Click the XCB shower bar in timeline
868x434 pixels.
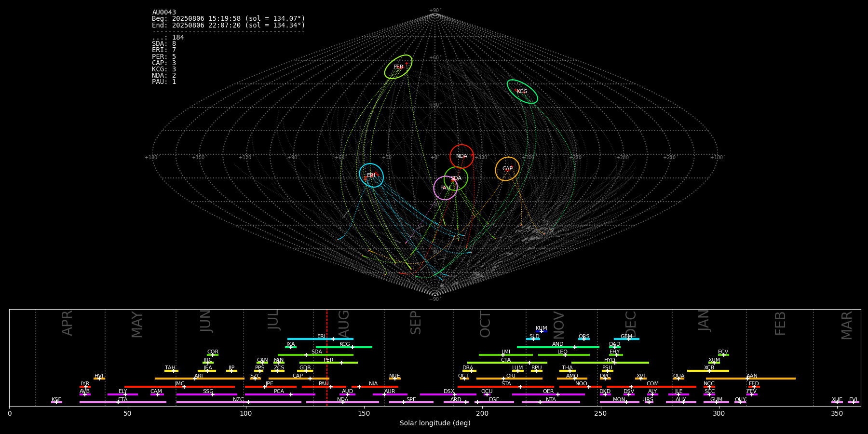(x=708, y=371)
